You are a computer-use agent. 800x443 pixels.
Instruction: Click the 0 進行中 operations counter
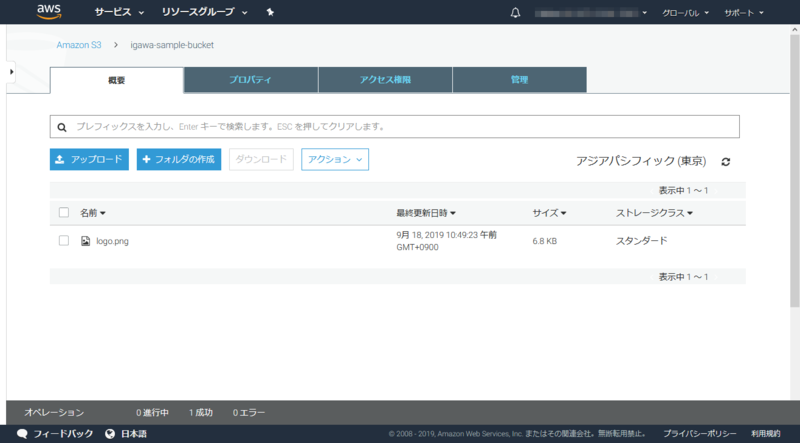click(152, 412)
